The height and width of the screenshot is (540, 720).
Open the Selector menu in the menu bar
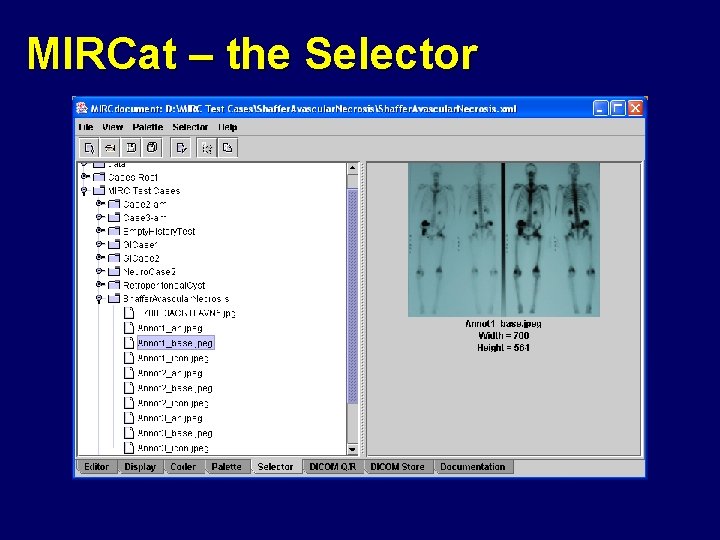(190, 127)
